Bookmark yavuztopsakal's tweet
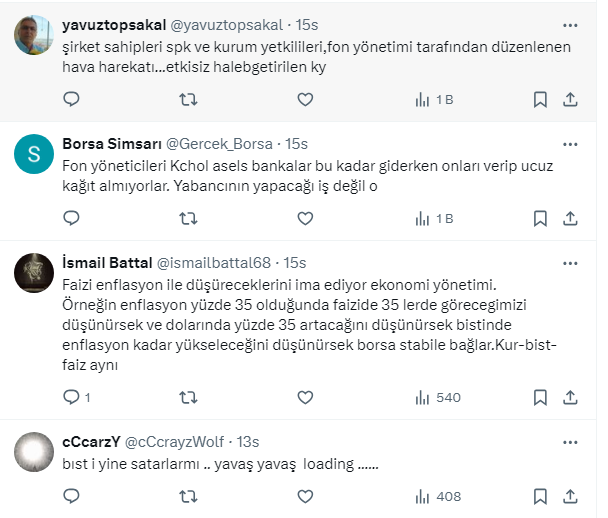This screenshot has height=518, width=608. point(540,99)
